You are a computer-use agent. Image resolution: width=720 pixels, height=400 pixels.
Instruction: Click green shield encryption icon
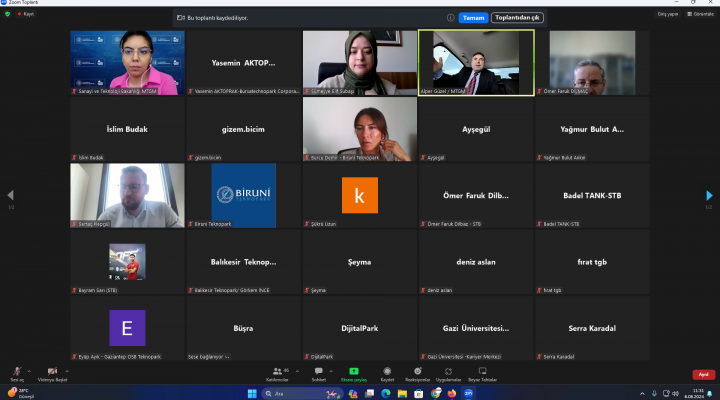pos(7,14)
